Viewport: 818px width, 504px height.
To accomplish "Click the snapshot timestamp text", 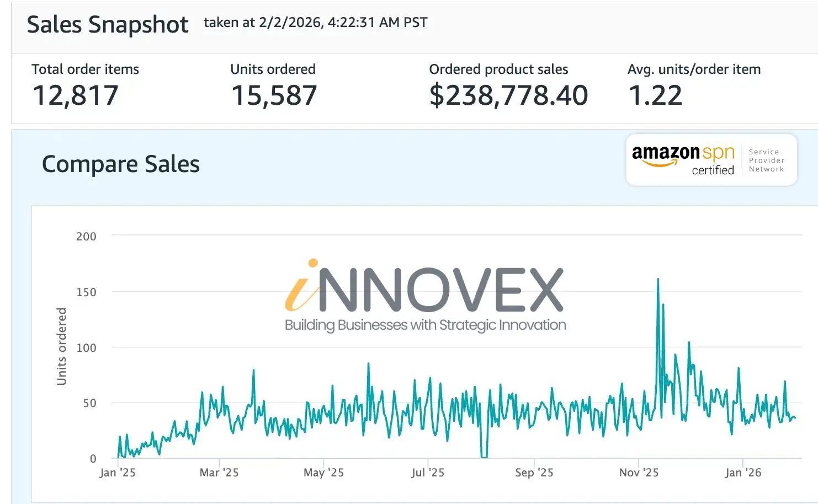I will coord(315,23).
